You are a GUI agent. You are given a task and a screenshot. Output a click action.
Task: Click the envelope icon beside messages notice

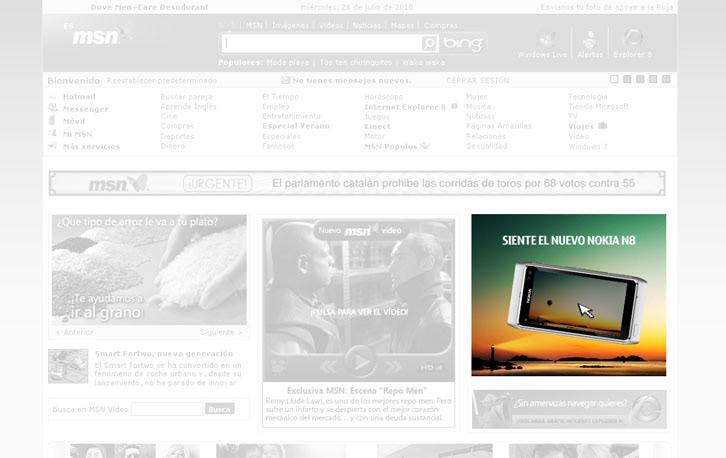(285, 80)
